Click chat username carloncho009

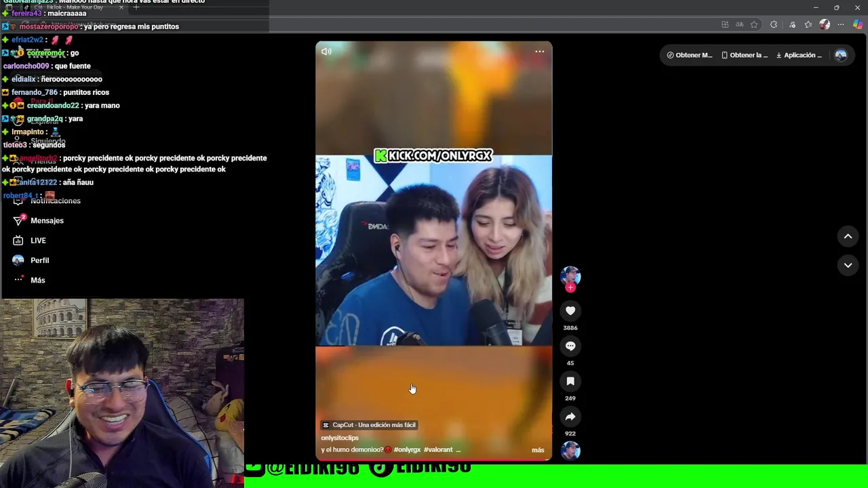(26, 66)
